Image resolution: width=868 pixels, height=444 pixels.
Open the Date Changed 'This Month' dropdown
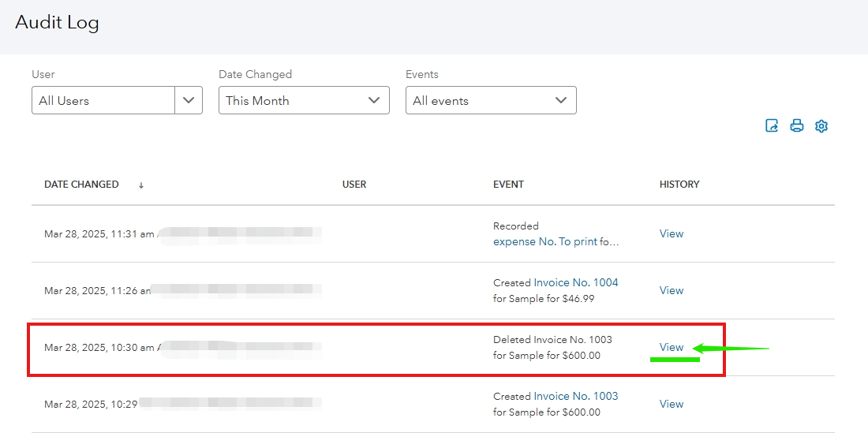pyautogui.click(x=304, y=100)
